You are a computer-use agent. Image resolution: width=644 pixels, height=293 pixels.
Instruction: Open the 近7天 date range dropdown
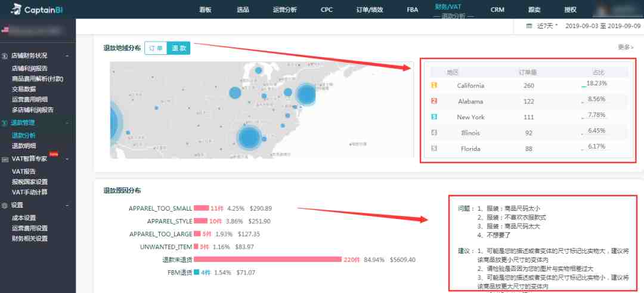(547, 26)
